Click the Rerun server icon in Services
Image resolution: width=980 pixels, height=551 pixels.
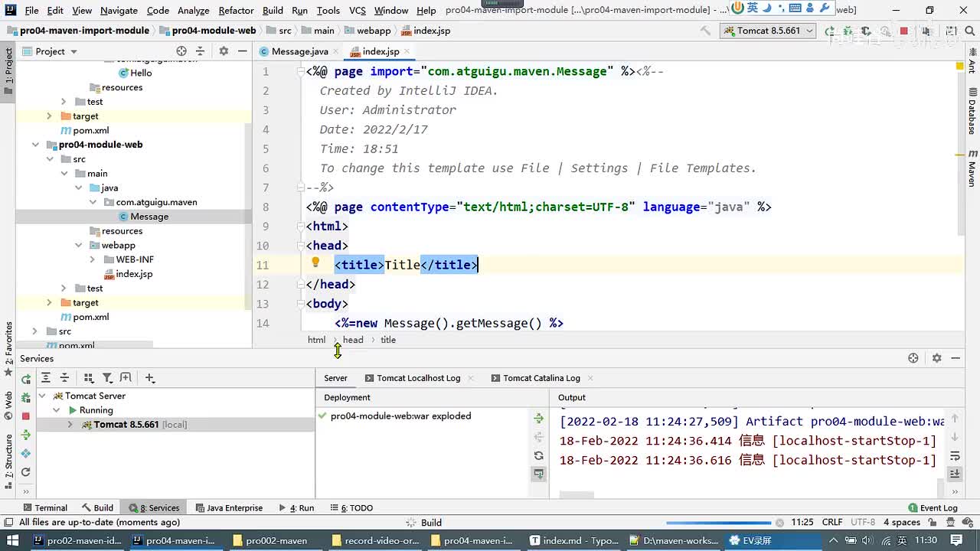pyautogui.click(x=25, y=379)
